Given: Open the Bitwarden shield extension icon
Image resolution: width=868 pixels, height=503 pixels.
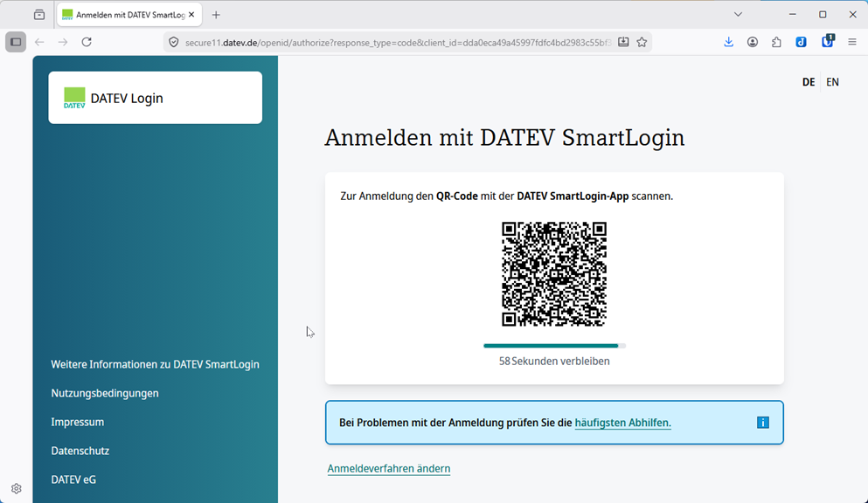Looking at the screenshot, I should [828, 41].
